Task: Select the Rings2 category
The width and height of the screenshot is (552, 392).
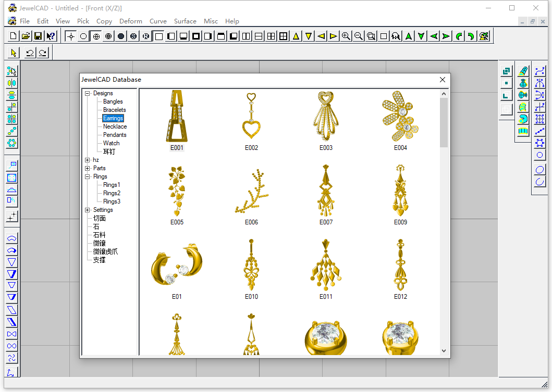Action: point(112,193)
